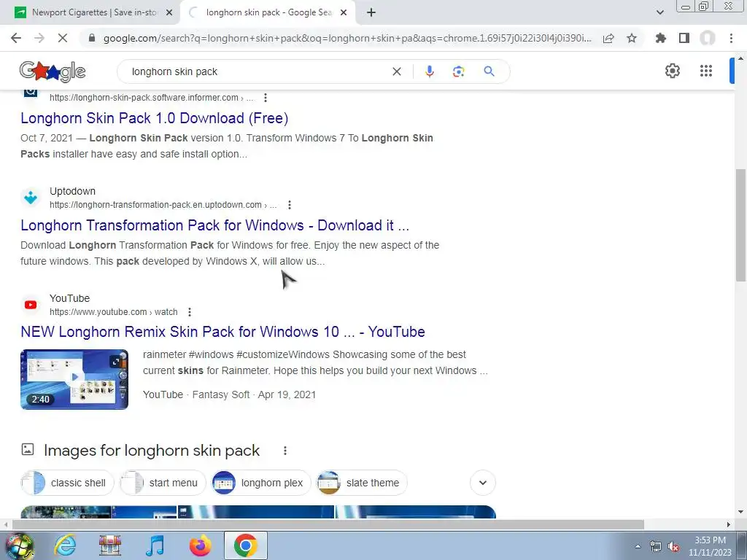Click the magnifier search button

[x=489, y=71]
